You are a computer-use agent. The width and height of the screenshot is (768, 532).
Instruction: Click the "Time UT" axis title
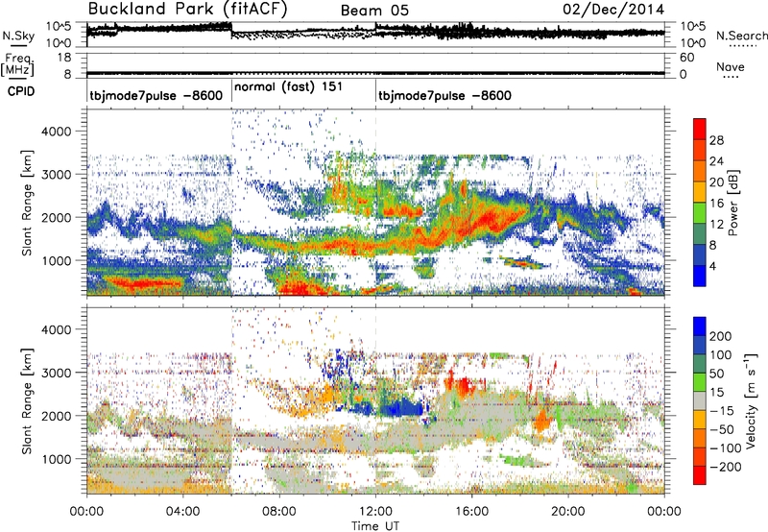(375, 526)
